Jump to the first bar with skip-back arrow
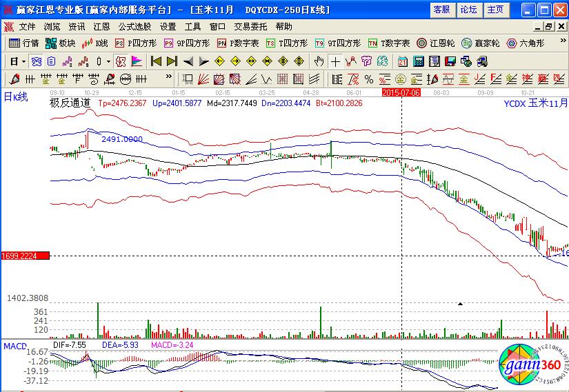Viewport: 569px width, 392px height. (x=156, y=61)
